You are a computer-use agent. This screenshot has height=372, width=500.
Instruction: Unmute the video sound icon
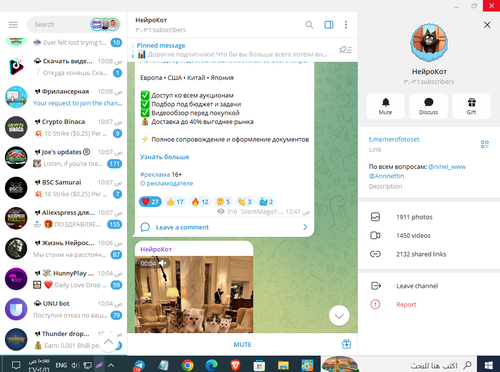[x=163, y=264]
